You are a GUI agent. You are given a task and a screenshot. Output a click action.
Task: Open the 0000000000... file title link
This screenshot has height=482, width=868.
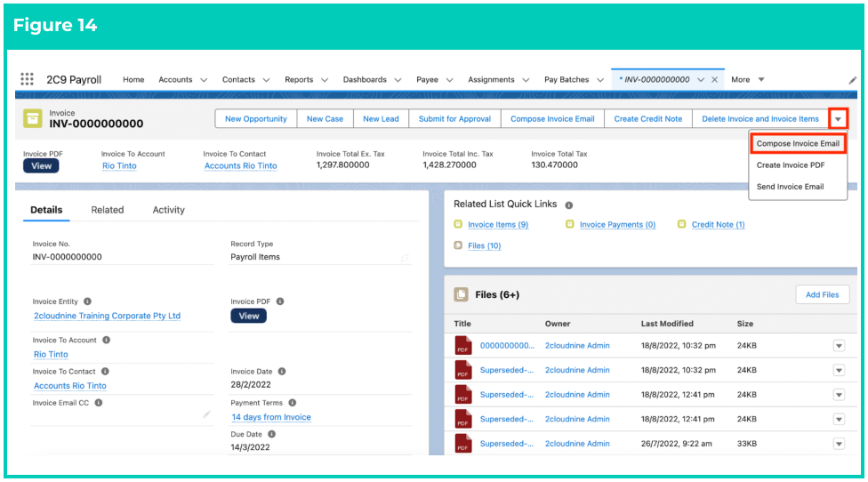coord(507,346)
